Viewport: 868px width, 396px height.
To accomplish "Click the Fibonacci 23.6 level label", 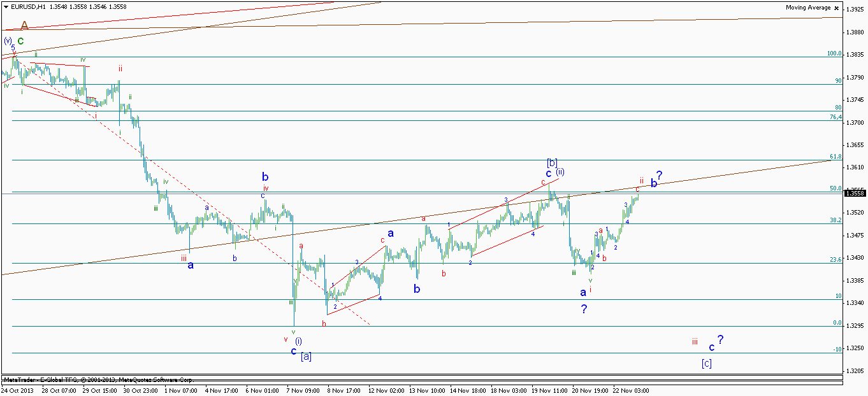I will 835,260.
